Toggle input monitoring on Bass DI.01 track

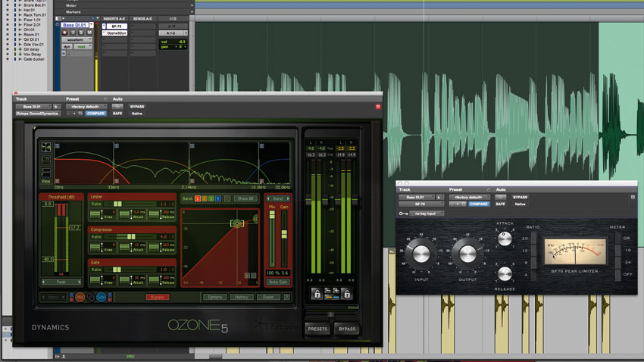73,33
